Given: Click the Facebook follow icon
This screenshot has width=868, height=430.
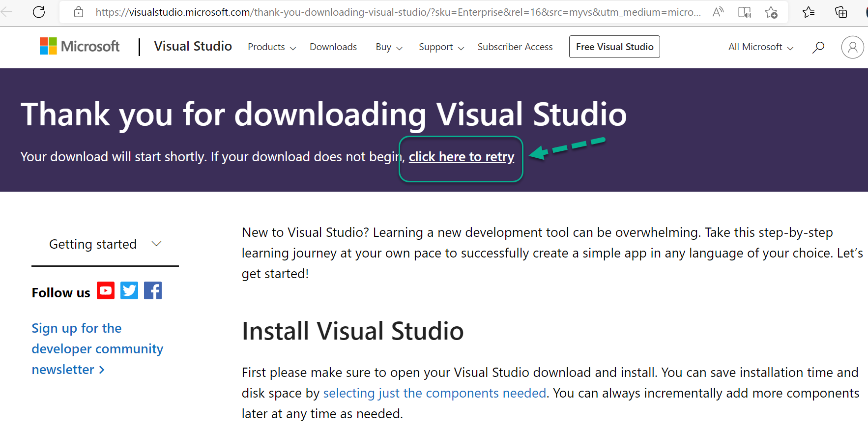Looking at the screenshot, I should pyautogui.click(x=153, y=290).
